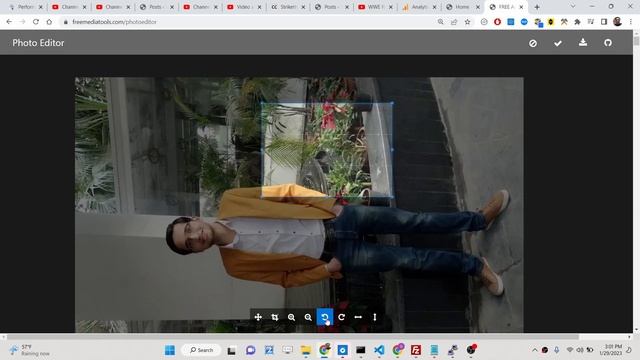Expand the tab search chevron
Viewport: 640px width, 360px height.
[573, 7]
